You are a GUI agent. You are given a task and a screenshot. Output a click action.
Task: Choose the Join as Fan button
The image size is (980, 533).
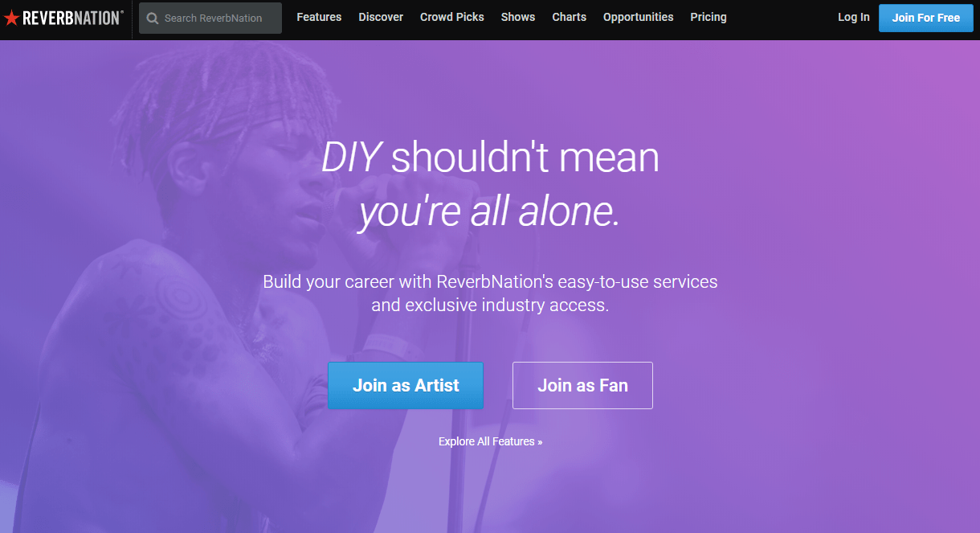[582, 385]
